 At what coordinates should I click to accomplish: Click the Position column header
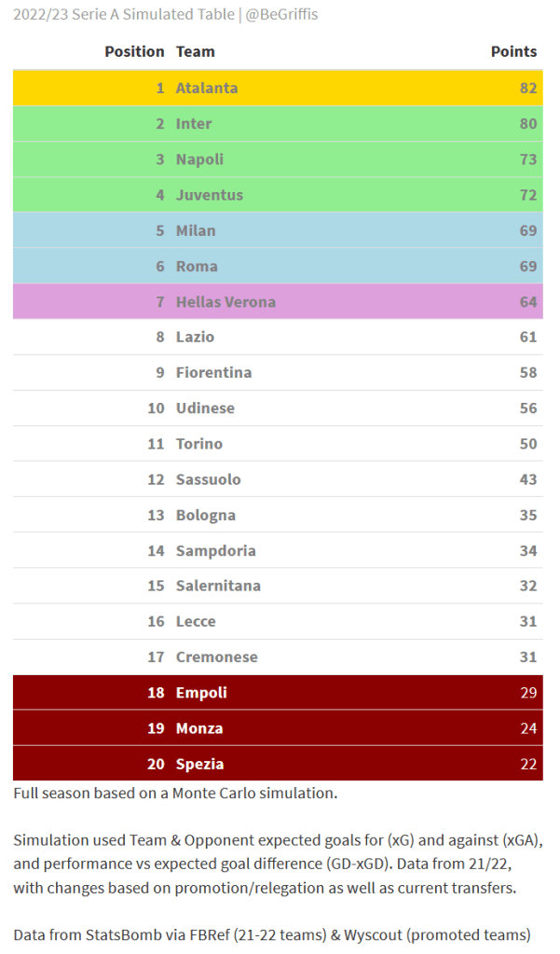coord(134,52)
